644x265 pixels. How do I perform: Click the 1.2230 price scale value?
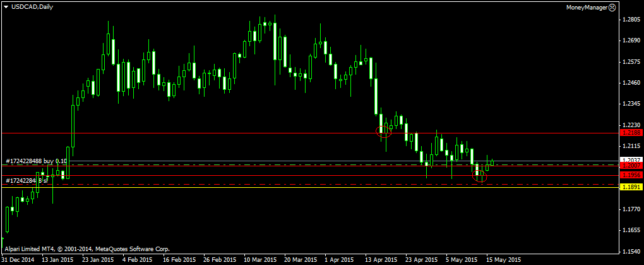tap(631, 125)
